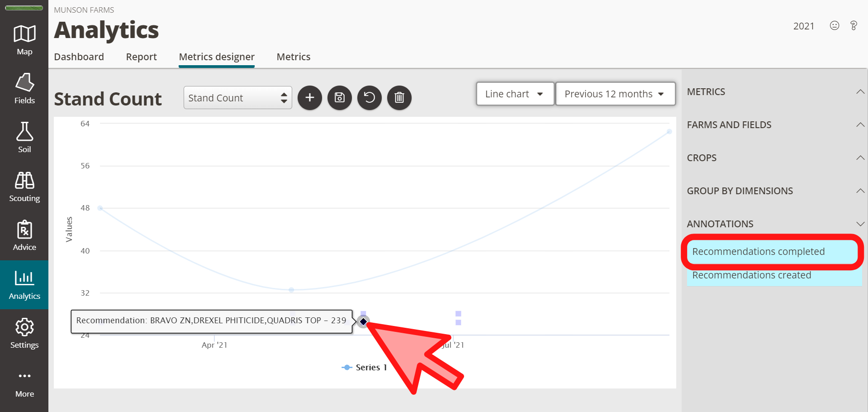
Task: Click the annotation squares near Jul '21
Action: [458, 318]
